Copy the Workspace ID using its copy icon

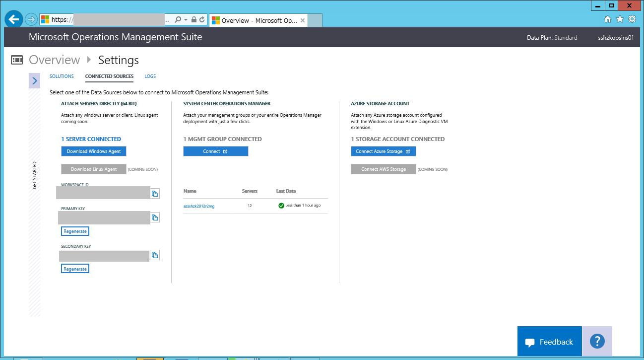tap(155, 193)
